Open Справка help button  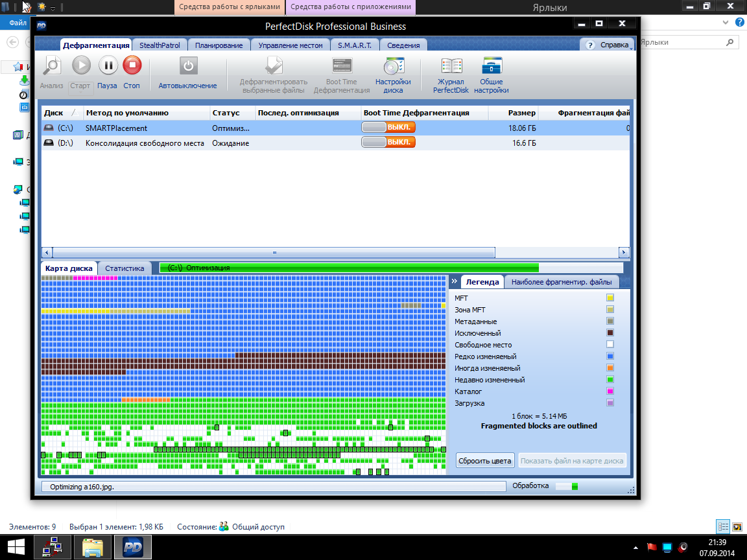(x=608, y=45)
